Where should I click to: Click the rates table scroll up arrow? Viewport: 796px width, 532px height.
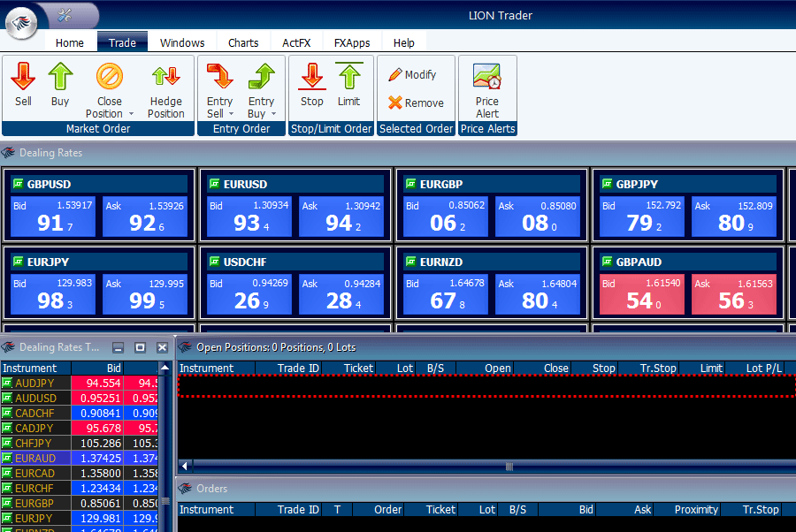pyautogui.click(x=165, y=367)
